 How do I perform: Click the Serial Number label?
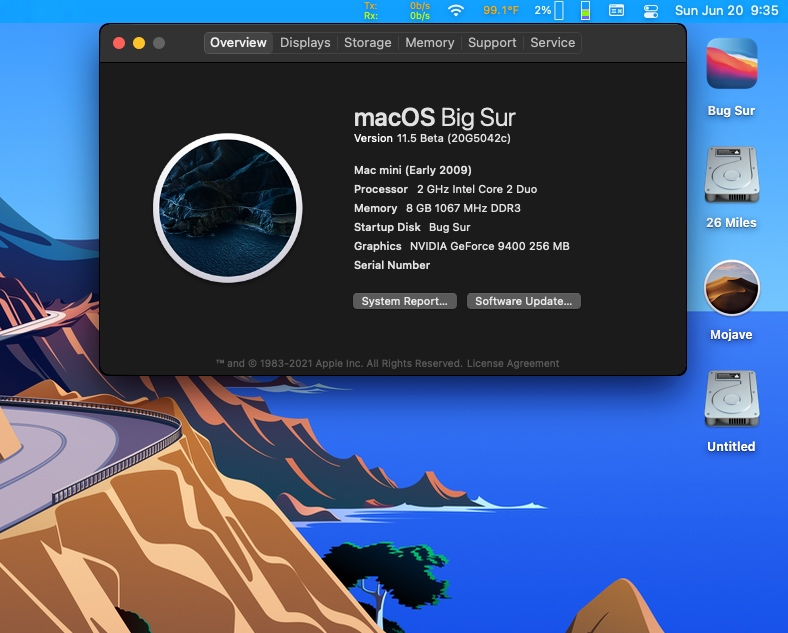pyautogui.click(x=392, y=265)
